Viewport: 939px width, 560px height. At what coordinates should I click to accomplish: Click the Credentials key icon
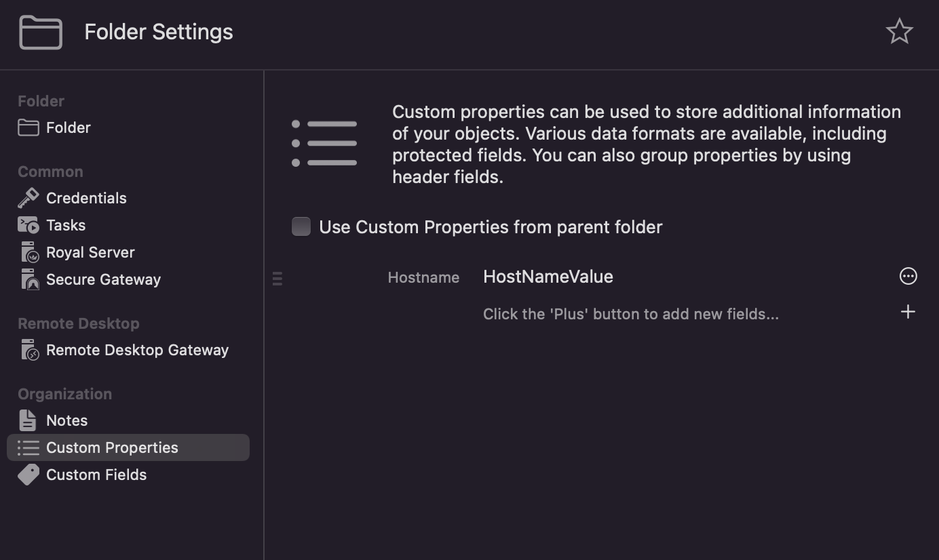click(x=28, y=198)
